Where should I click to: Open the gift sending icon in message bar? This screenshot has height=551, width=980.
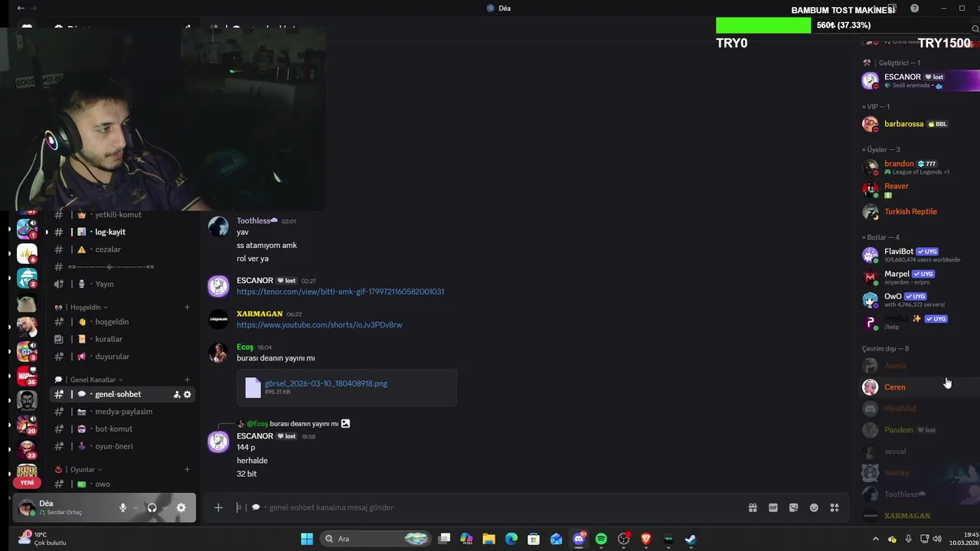753,507
